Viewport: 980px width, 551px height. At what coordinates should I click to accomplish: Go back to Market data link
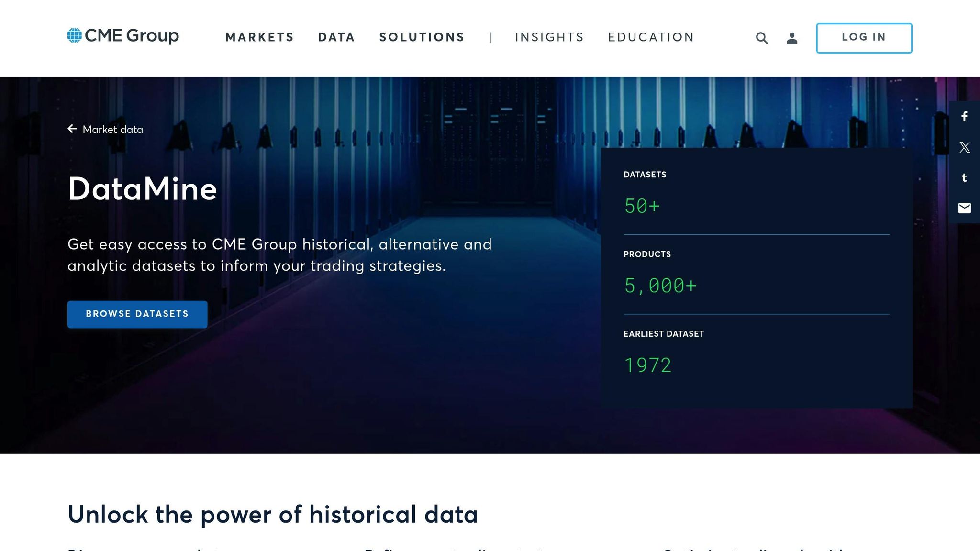[x=113, y=130]
